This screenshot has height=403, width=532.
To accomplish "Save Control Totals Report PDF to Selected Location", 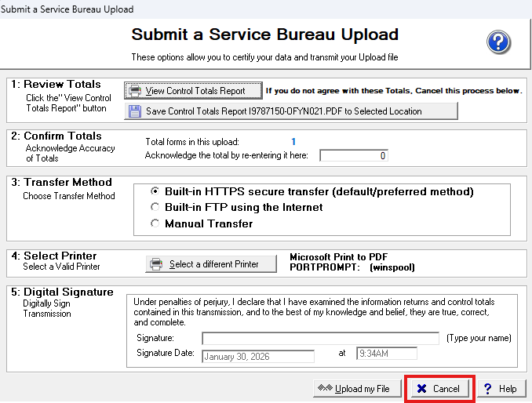I will click(290, 111).
